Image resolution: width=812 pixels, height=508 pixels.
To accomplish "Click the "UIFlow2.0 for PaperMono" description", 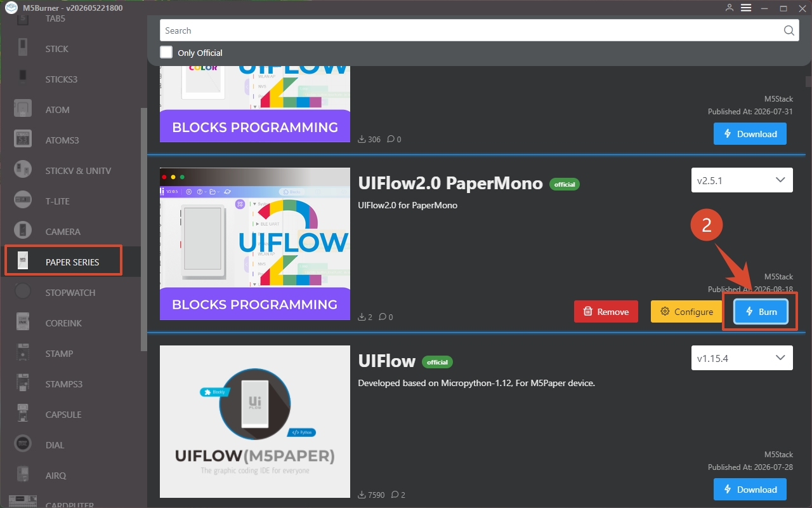I will [408, 205].
